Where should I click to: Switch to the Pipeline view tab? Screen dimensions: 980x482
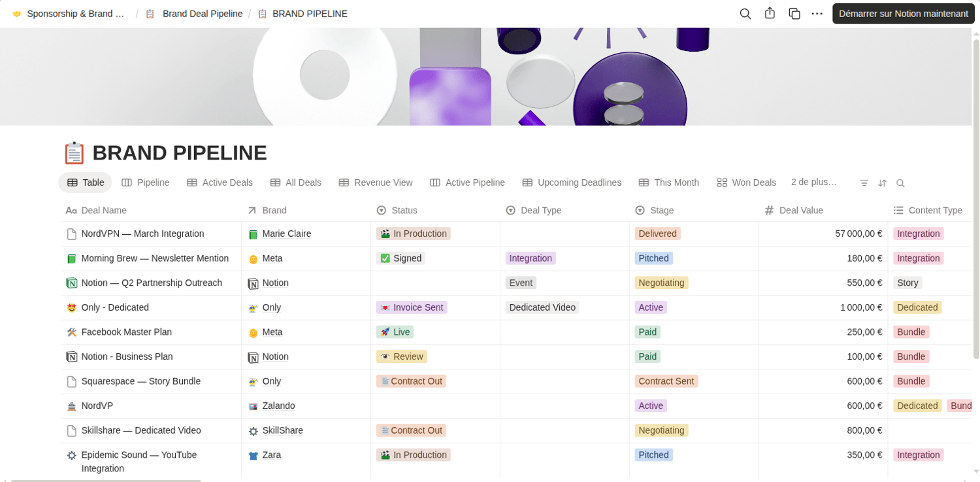(146, 182)
